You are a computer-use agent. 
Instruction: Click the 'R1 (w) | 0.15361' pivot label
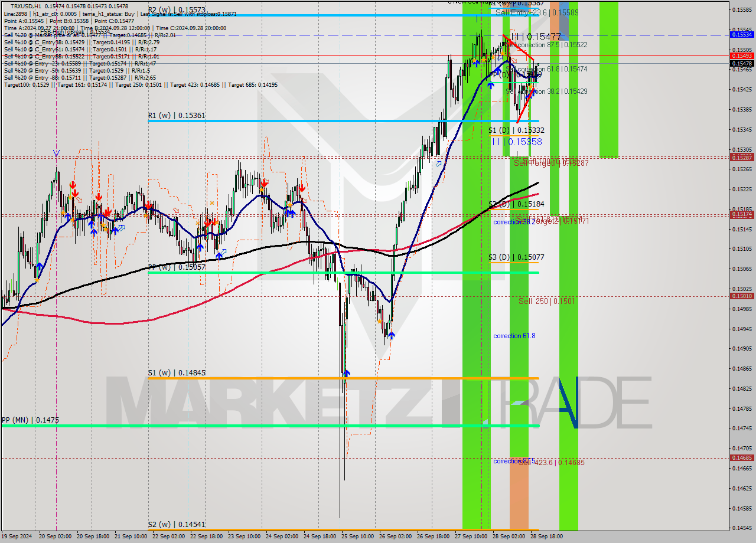coord(177,116)
